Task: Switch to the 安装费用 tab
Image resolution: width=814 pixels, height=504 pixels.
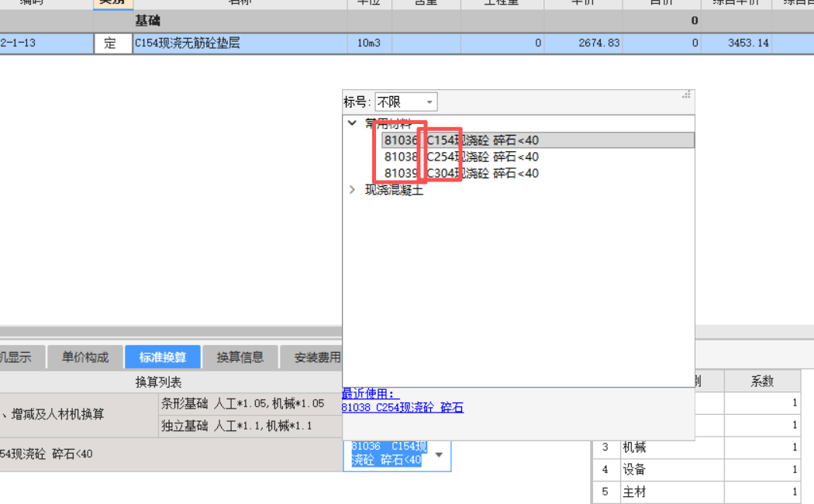Action: [316, 357]
